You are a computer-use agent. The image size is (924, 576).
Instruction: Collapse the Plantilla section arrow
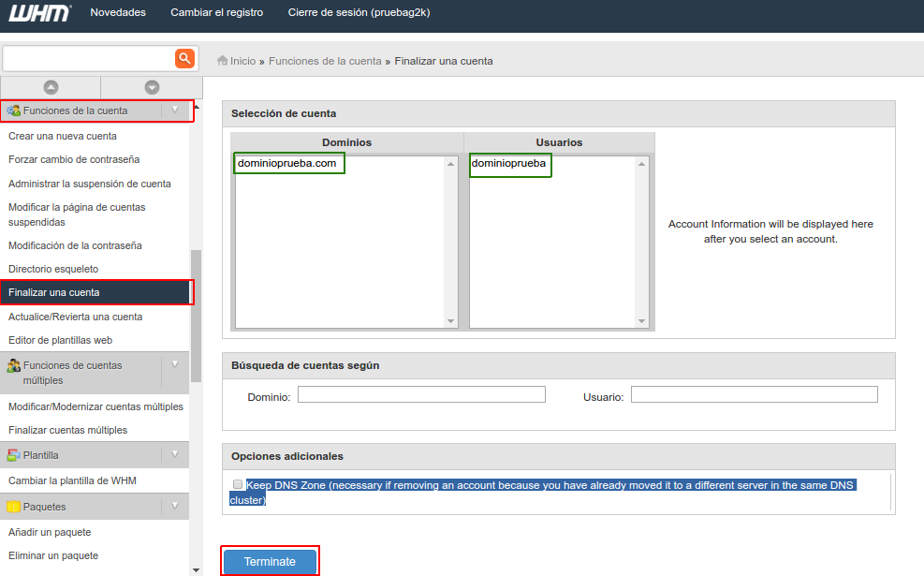coord(175,454)
